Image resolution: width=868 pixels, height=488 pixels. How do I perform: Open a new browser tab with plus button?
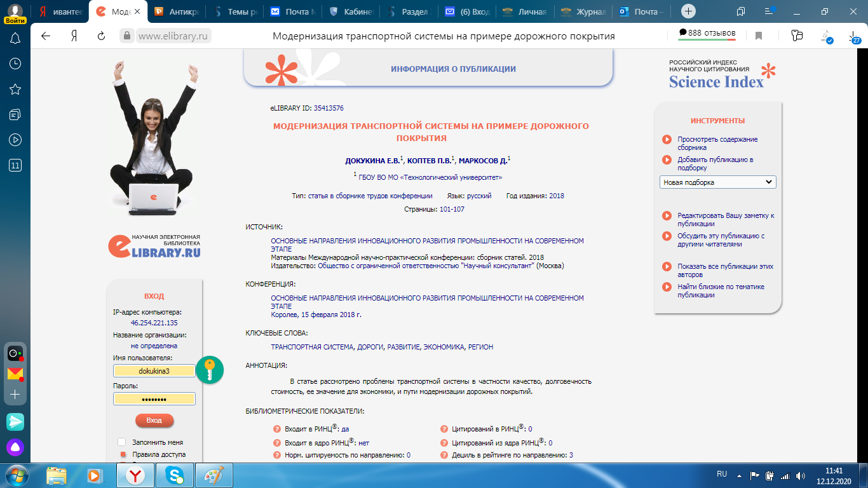tap(689, 11)
